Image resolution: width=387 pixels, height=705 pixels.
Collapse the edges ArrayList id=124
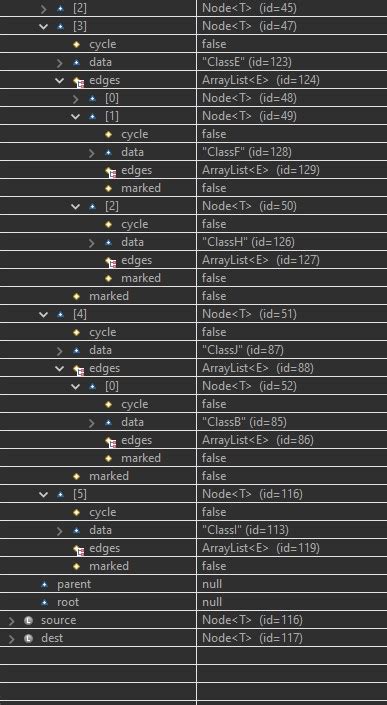click(60, 80)
